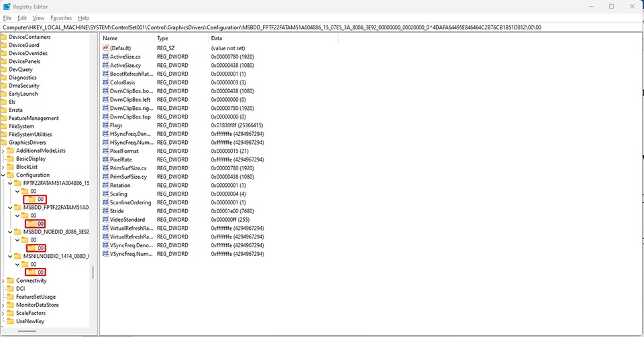Click the DCI folder icon
This screenshot has width=644, height=337.
[11, 289]
